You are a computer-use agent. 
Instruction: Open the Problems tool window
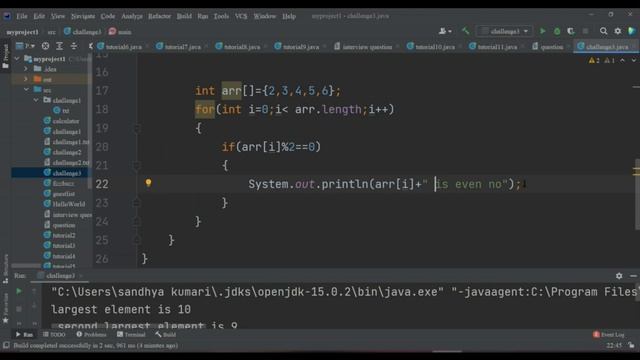click(x=91, y=334)
